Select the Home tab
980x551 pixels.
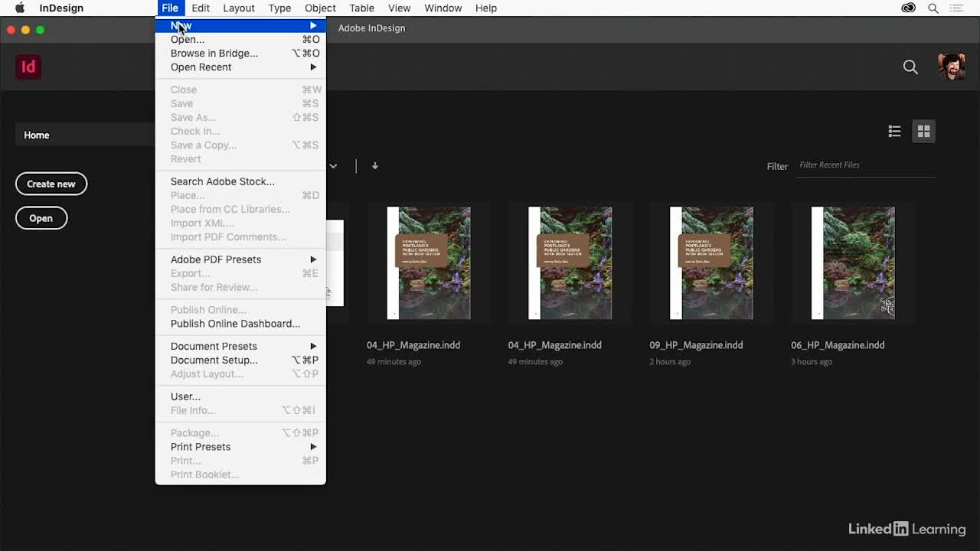(x=84, y=135)
